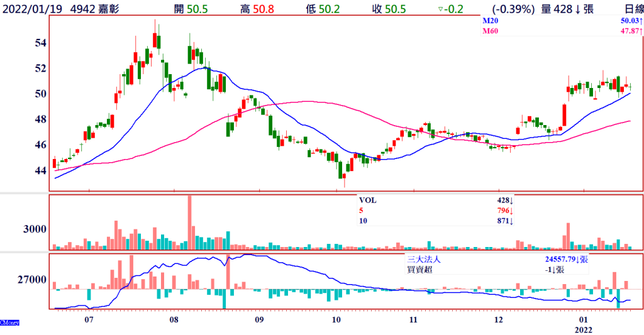Click the opening price 開 50.5
The width and height of the screenshot is (644, 335).
tap(191, 9)
